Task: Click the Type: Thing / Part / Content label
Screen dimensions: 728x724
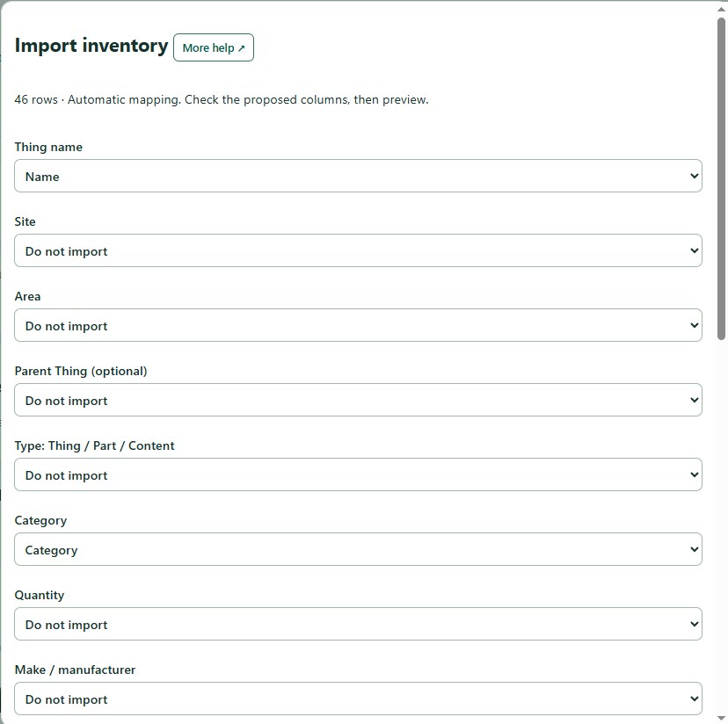Action: coord(94,446)
